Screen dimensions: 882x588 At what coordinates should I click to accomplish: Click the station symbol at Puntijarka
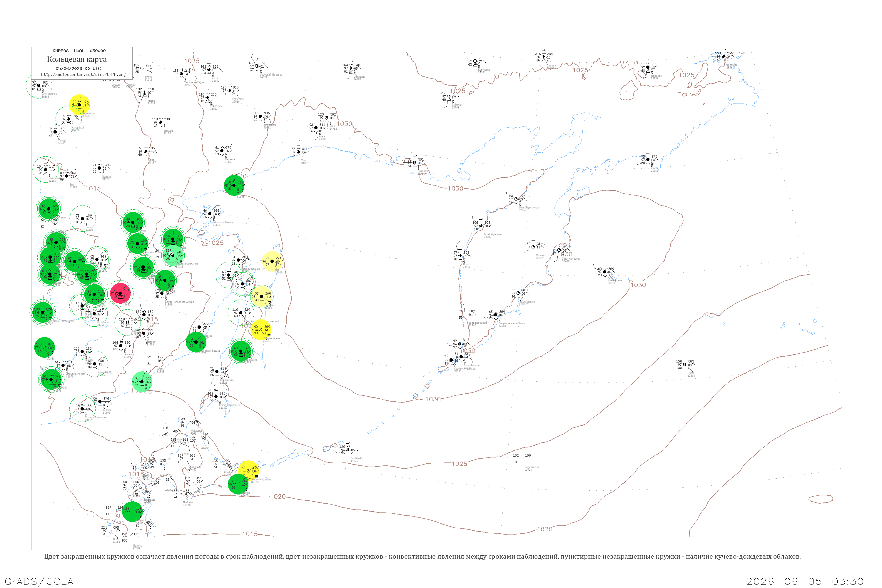tap(348, 450)
